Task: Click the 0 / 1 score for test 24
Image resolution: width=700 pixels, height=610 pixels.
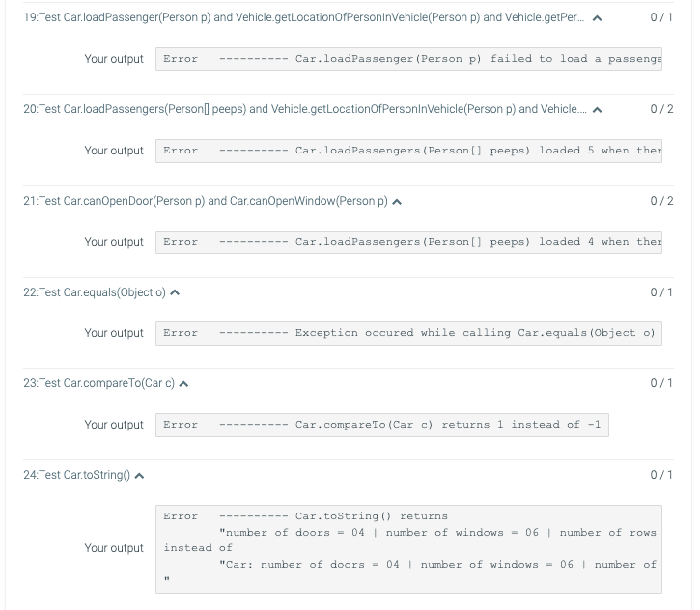Action: tap(661, 475)
